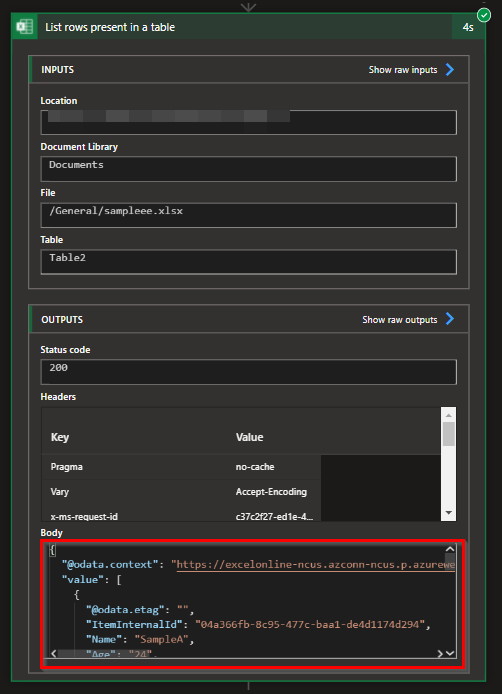Click the "Name" key in Body JSON
This screenshot has width=502, height=694.
104,640
